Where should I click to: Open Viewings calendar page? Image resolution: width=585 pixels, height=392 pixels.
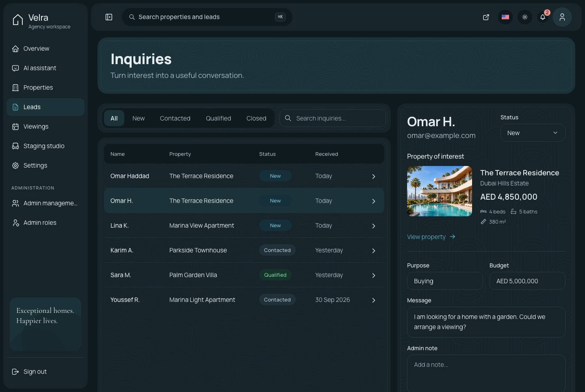tap(45, 127)
